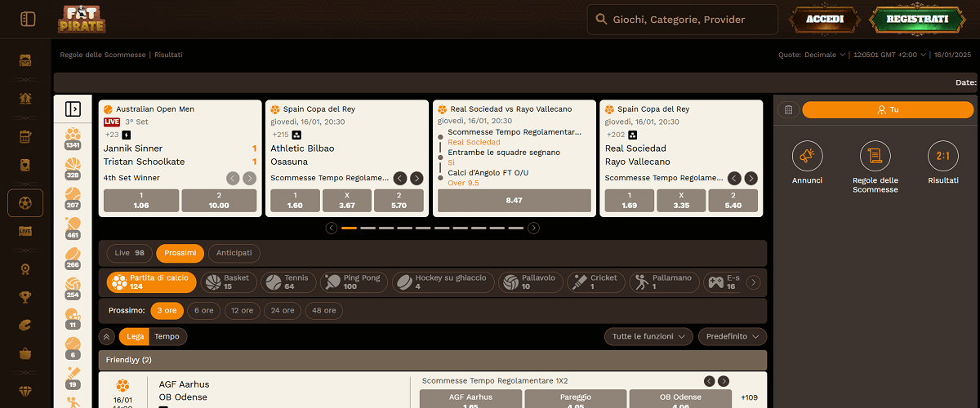This screenshot has width=980, height=408.
Task: Select the Anticipati filter pill
Action: tap(234, 253)
